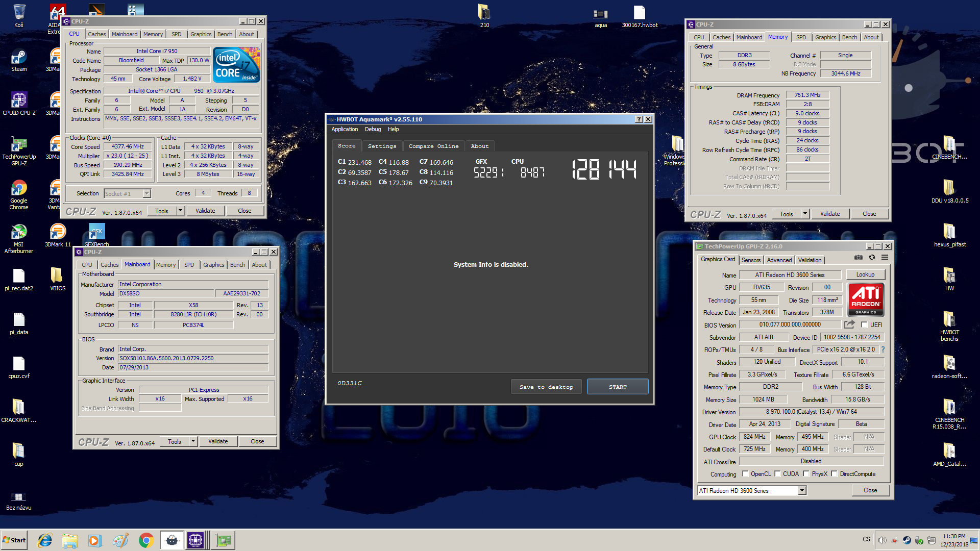Click Validate in the CPU-Z Memory window

tap(830, 214)
